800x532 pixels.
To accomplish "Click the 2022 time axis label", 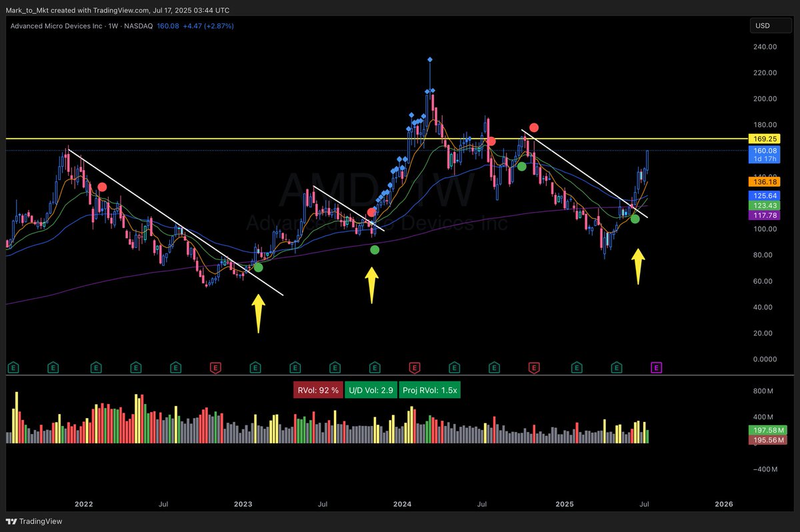I will point(83,504).
